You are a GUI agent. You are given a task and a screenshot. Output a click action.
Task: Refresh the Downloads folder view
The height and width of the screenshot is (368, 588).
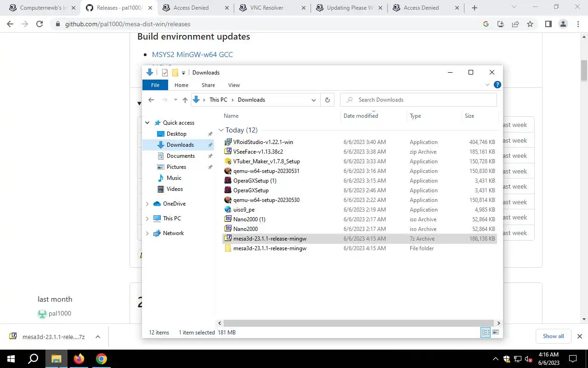[327, 100]
